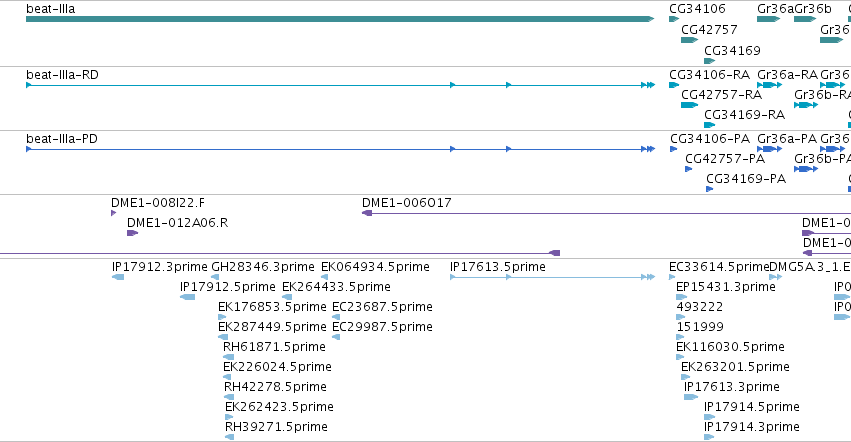Viewport: 851px width, 442px height.
Task: Click the DME1-006O17 feature label
Action: (407, 203)
